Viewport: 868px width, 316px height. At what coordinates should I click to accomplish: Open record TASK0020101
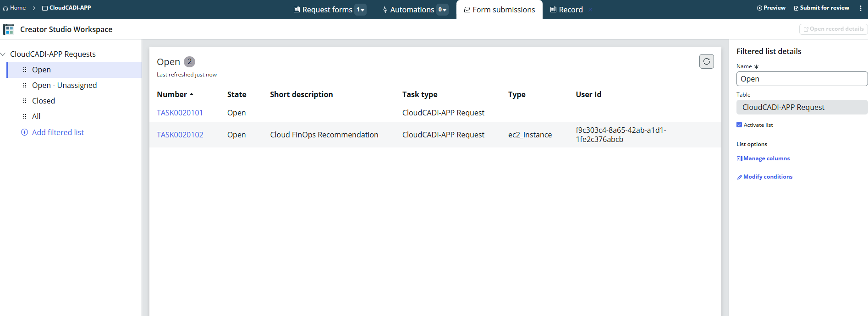(x=180, y=113)
